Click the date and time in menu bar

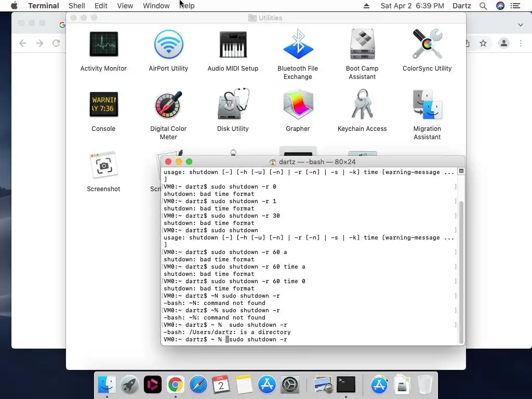pos(412,6)
